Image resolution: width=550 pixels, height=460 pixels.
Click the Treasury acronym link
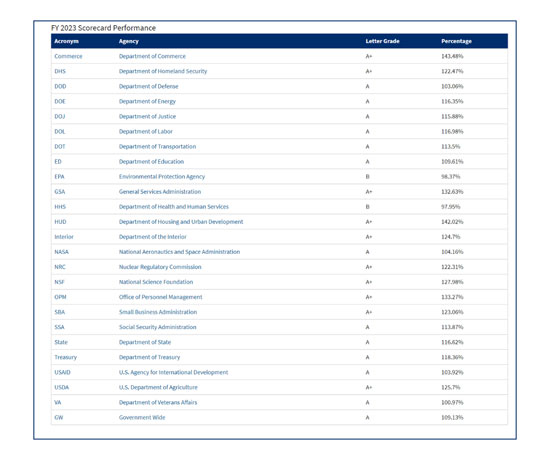coord(66,358)
